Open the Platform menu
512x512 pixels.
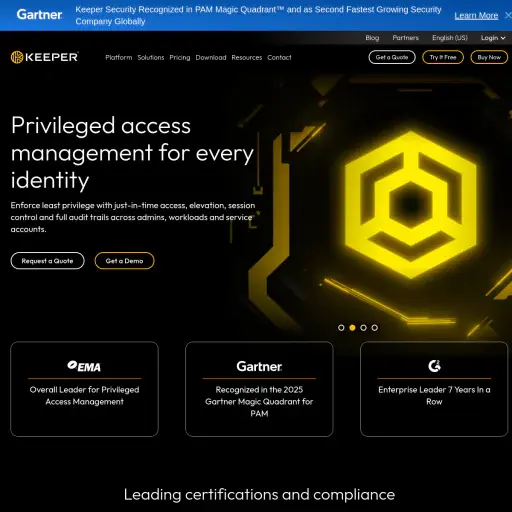pos(119,57)
